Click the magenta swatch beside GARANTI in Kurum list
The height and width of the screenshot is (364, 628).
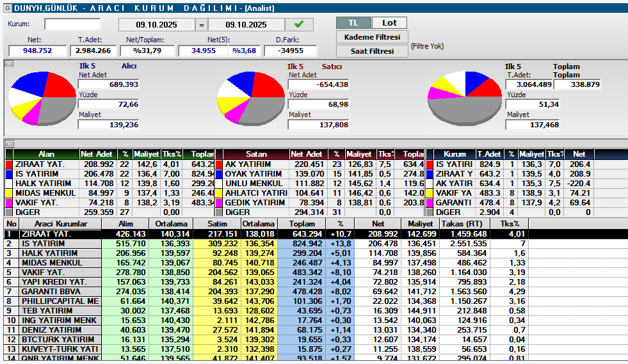(430, 203)
